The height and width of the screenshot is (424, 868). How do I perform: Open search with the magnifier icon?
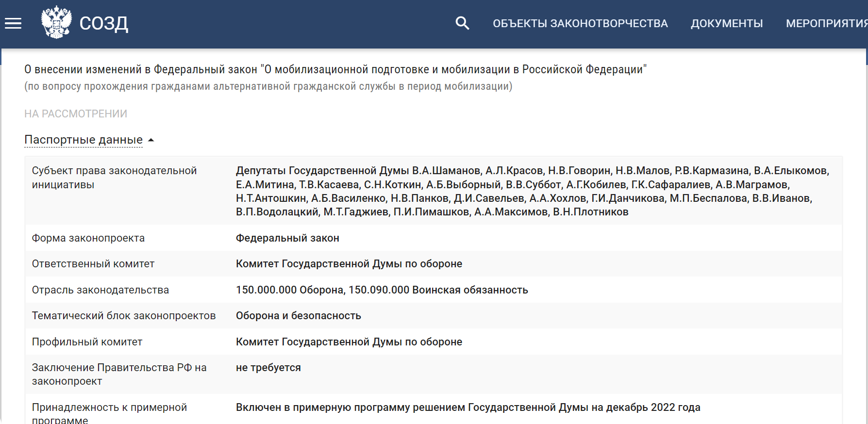462,23
